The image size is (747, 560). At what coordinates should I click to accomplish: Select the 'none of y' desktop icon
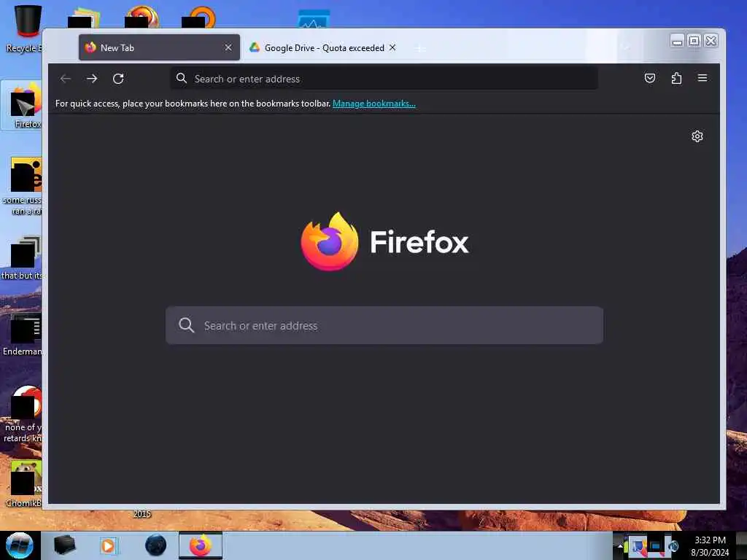pyautogui.click(x=24, y=414)
